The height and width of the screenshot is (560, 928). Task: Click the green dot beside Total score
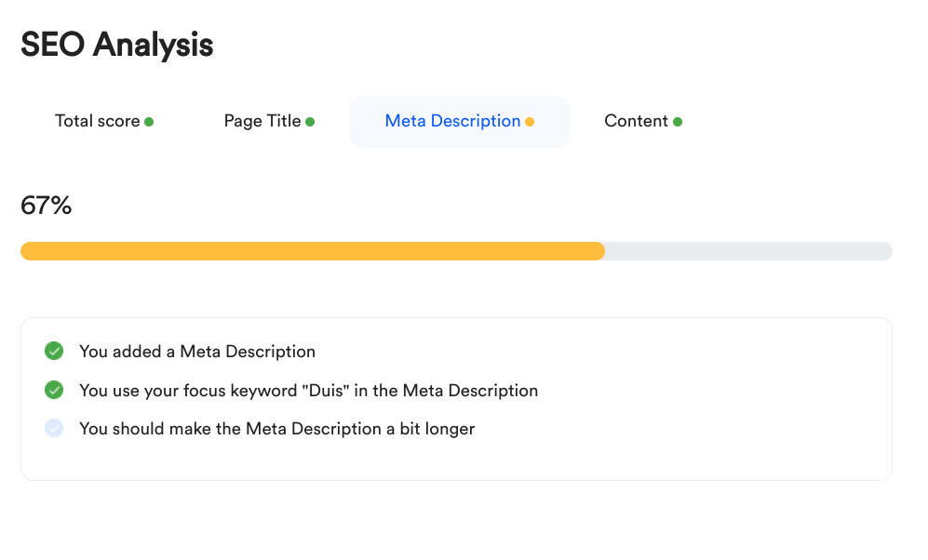coord(149,122)
